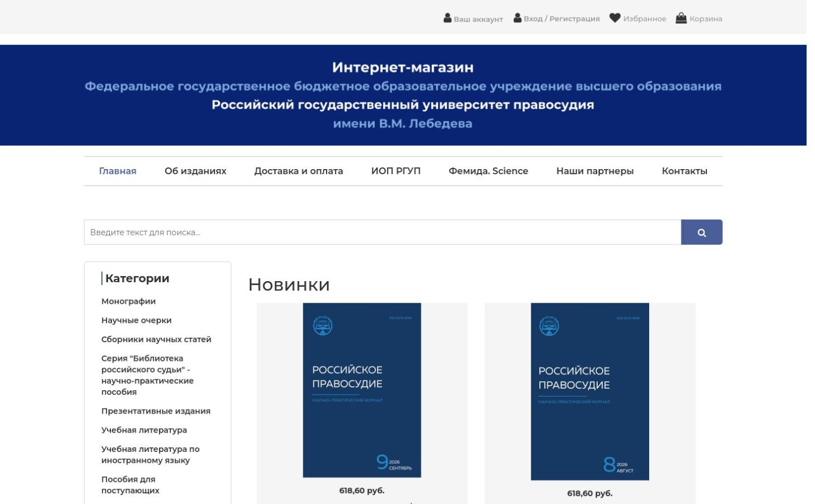
Task: Select the Библиотека российского судьи series category
Action: point(148,375)
